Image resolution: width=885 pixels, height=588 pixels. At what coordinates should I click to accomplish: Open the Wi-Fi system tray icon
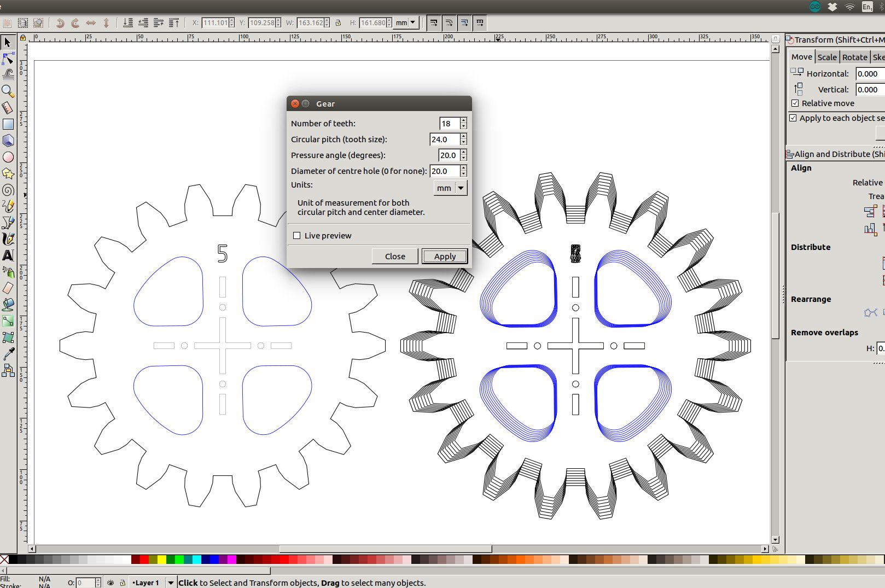point(849,7)
